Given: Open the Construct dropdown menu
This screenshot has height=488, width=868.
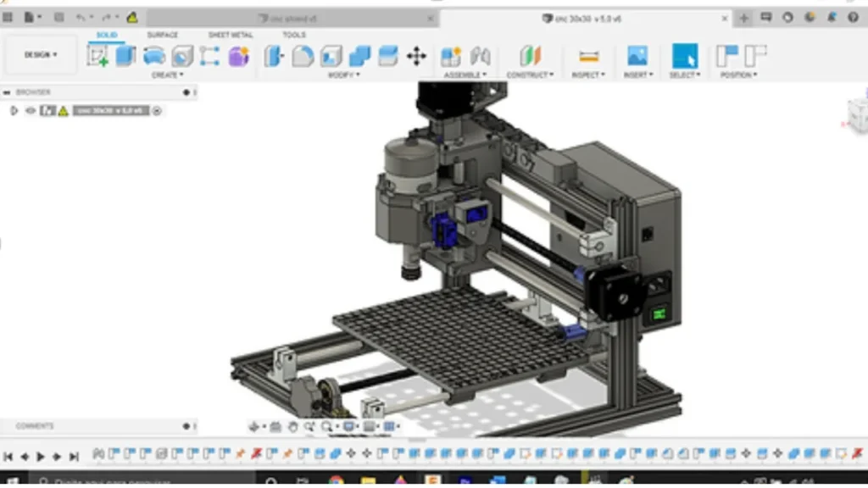Looking at the screenshot, I should click(x=530, y=75).
